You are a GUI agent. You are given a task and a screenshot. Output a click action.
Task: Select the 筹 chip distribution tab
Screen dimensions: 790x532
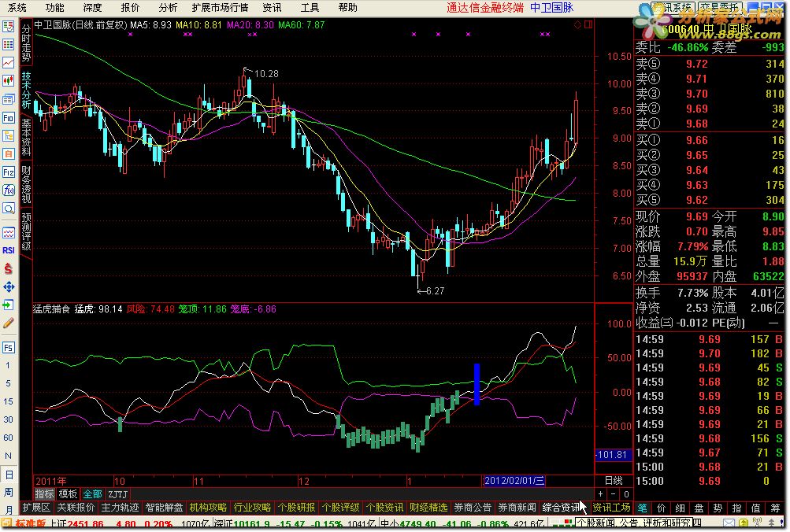pos(775,508)
